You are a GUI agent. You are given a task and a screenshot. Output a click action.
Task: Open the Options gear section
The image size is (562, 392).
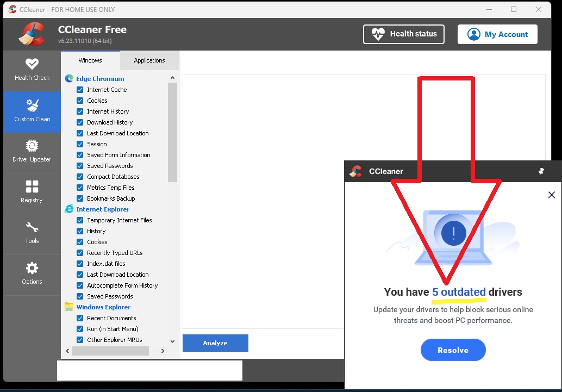32,275
